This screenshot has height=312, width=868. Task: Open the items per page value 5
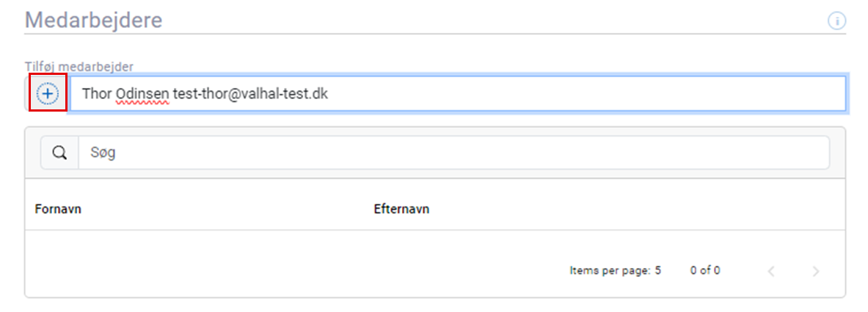(658, 270)
